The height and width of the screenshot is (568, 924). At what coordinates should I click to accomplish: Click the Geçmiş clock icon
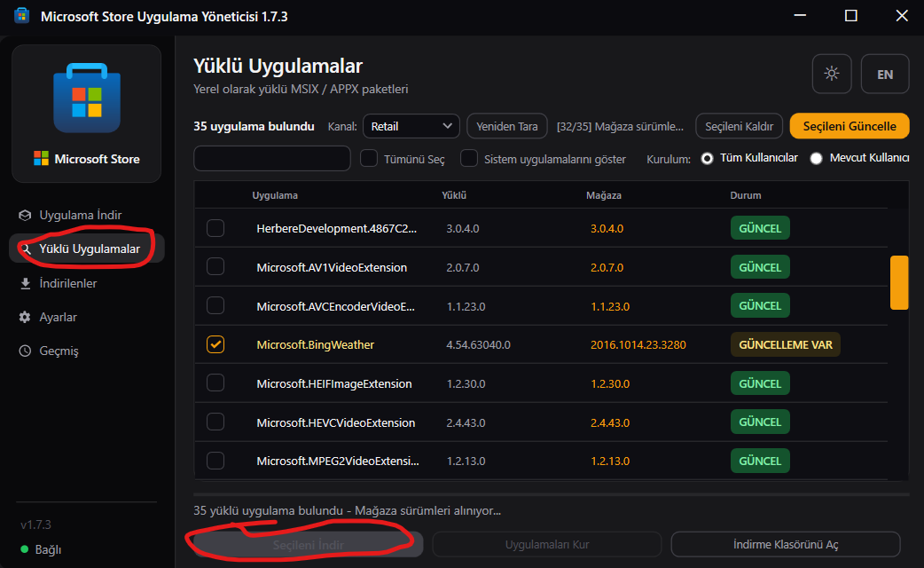25,351
